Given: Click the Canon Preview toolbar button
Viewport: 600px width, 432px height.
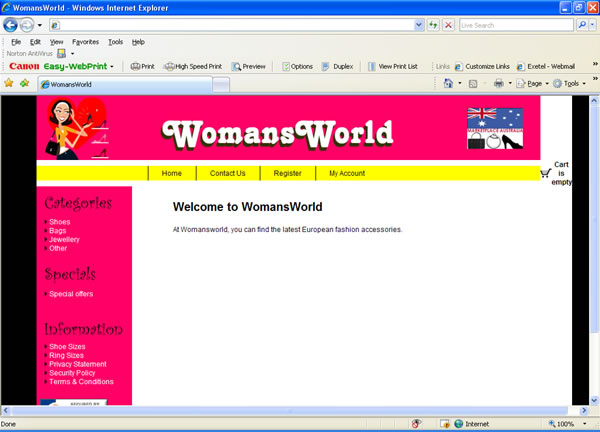Looking at the screenshot, I should [249, 67].
